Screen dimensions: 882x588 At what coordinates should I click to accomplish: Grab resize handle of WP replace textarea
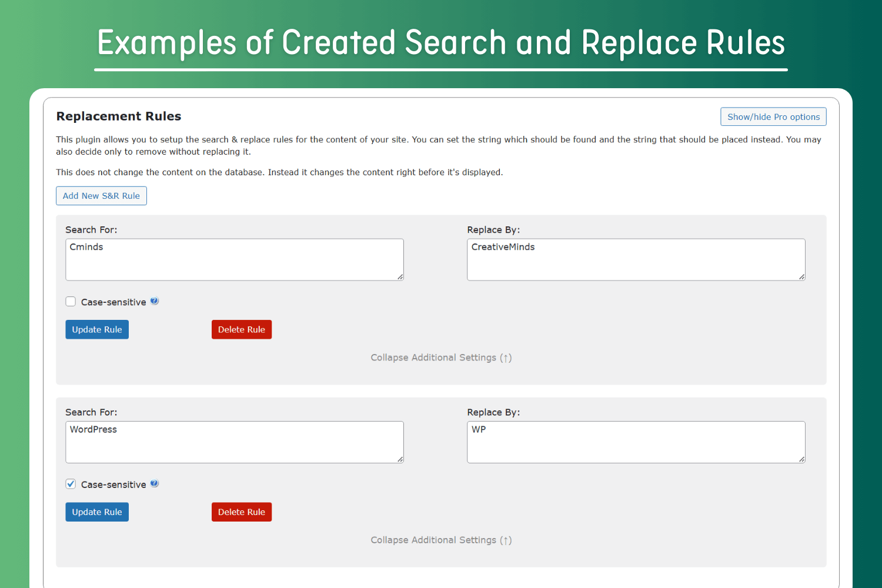point(801,459)
